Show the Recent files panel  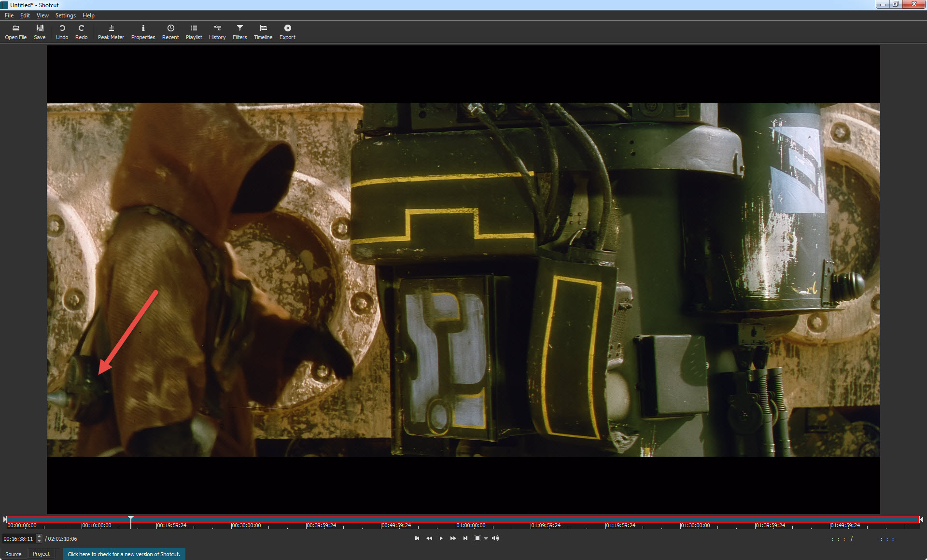click(x=170, y=32)
